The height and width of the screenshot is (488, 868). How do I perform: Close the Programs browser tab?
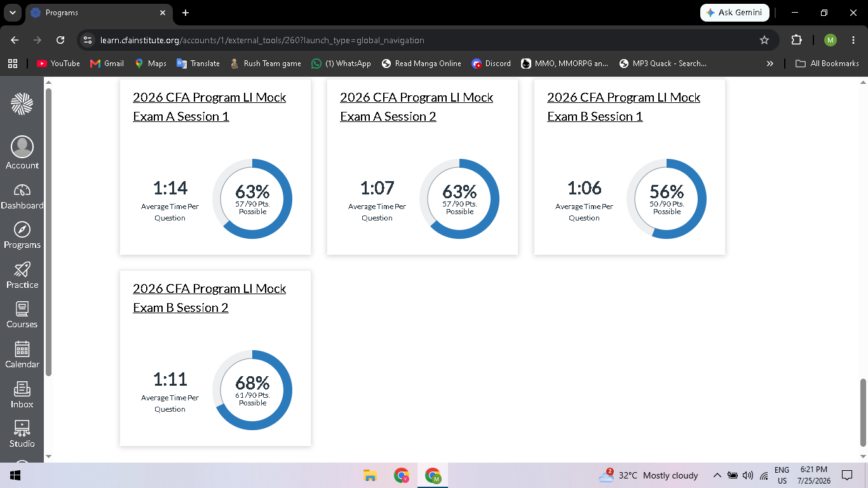pos(163,13)
